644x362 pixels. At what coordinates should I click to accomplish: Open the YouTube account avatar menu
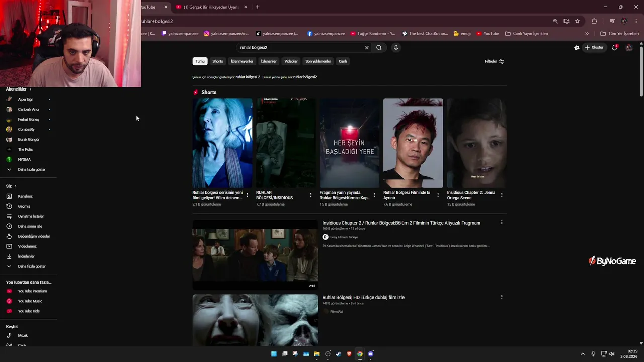coord(629,48)
